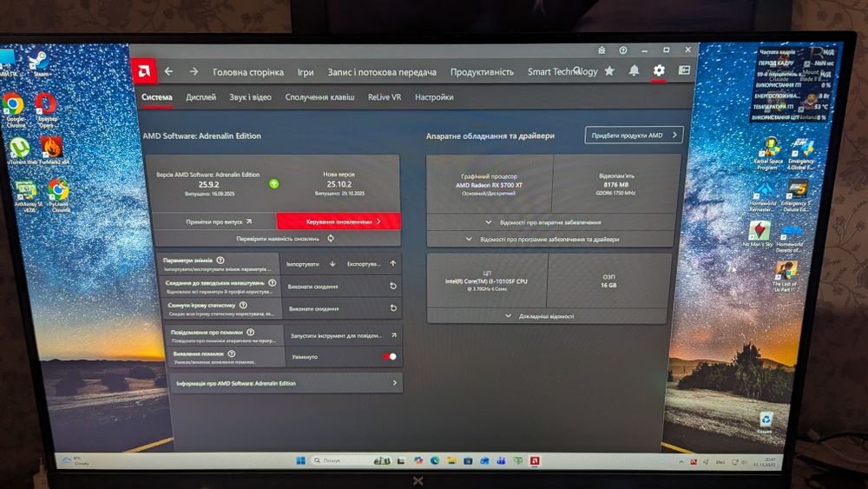Open the sidebar layout panel icon
The height and width of the screenshot is (489, 868).
(x=684, y=70)
